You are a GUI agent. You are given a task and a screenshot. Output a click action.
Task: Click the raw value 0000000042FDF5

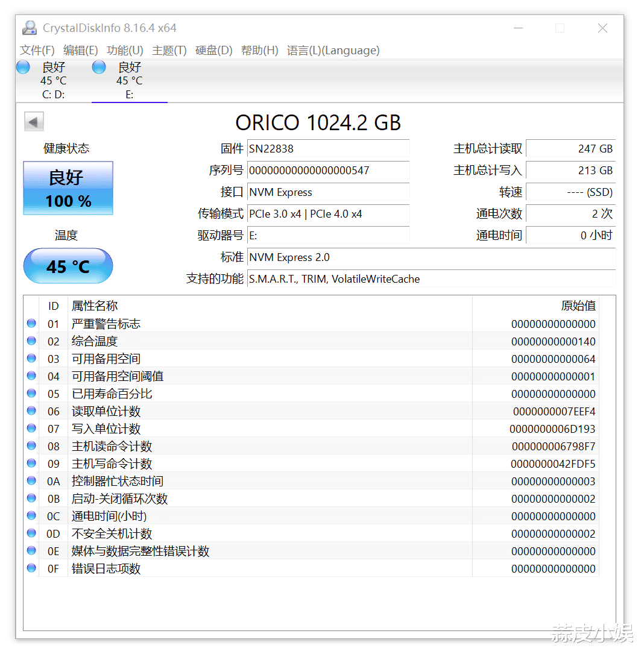[x=553, y=464]
